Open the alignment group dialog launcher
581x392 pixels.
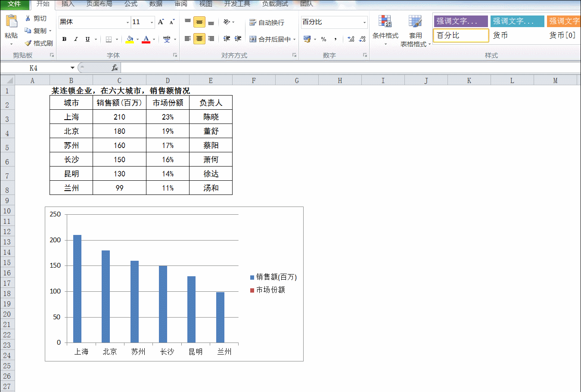(295, 55)
